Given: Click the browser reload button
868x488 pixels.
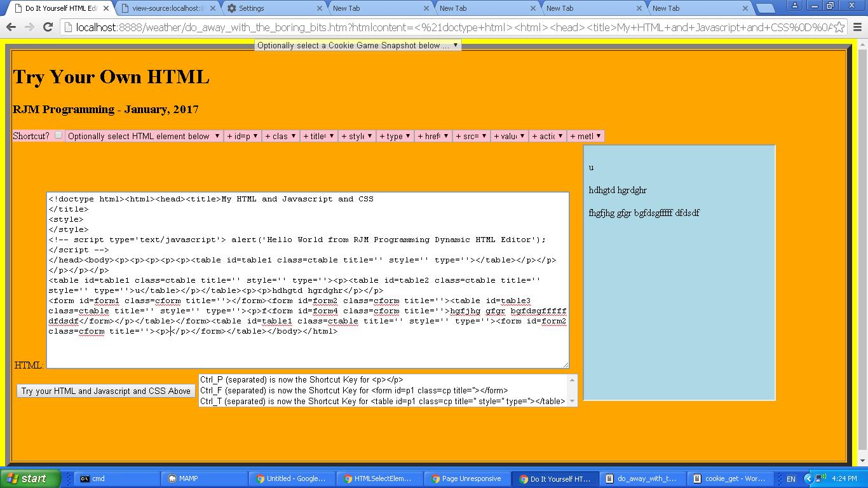Looking at the screenshot, I should (x=48, y=27).
